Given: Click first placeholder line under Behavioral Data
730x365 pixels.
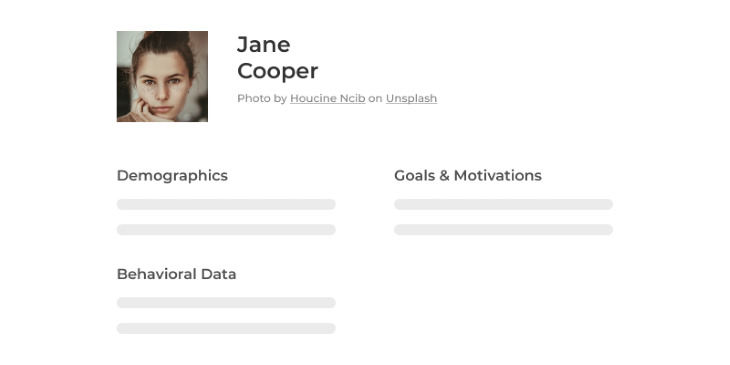Looking at the screenshot, I should coord(226,303).
